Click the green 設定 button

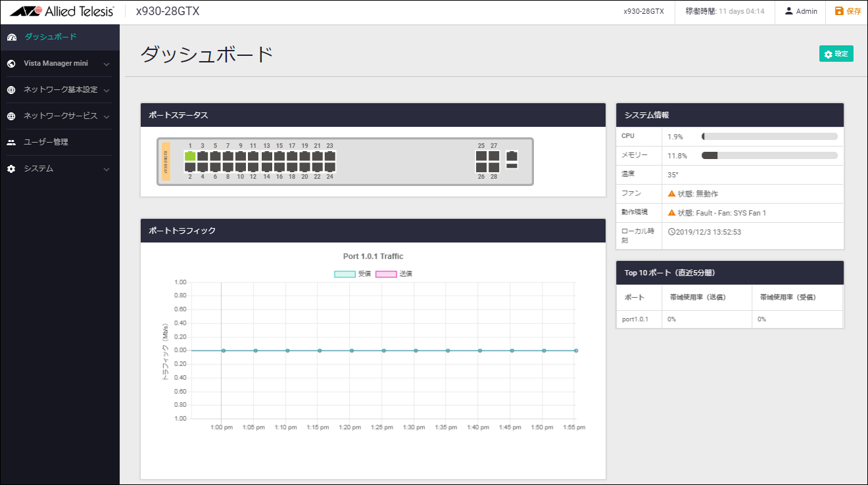(836, 54)
